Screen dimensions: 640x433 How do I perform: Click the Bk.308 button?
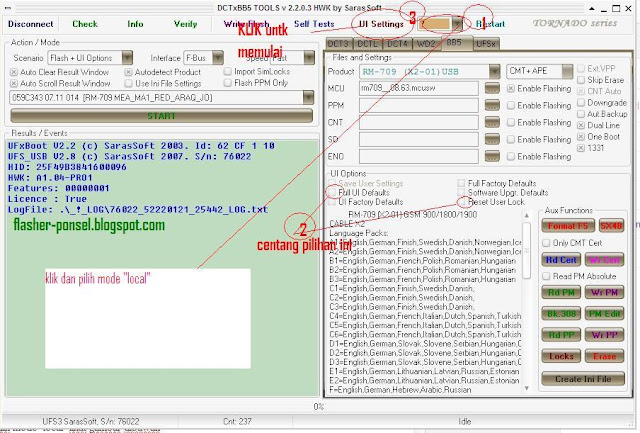[561, 313]
